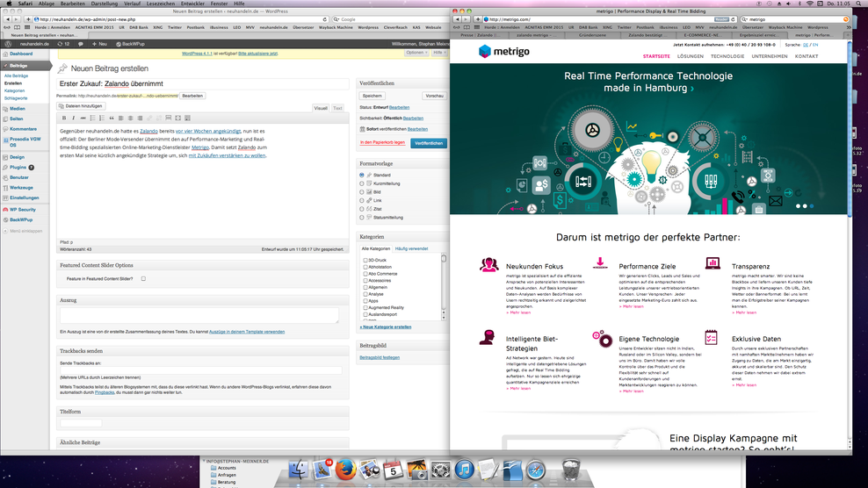Insert a numbered list via the editor toolbar
Image resolution: width=868 pixels, height=488 pixels.
click(102, 118)
